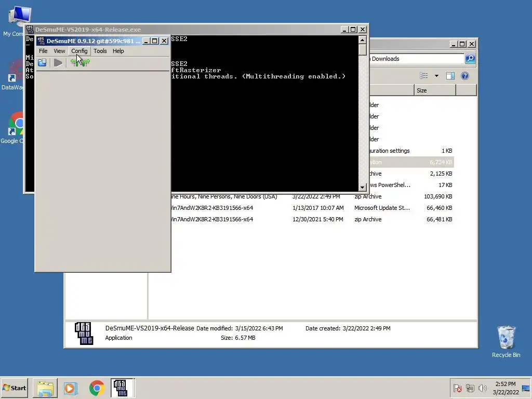Click the Explorer search magnifier button
Viewport: 532px width, 399px height.
[x=470, y=59]
